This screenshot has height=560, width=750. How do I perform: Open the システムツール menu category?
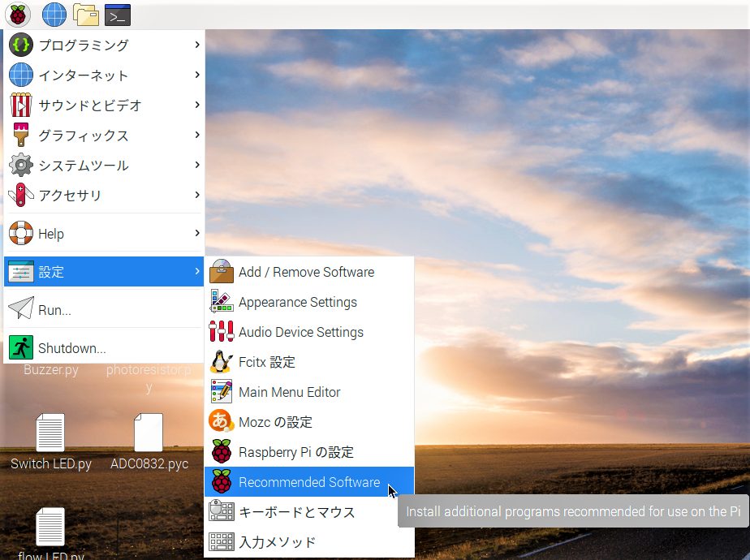pyautogui.click(x=104, y=165)
